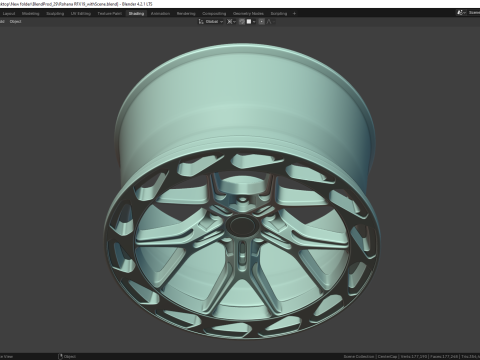Viewport: 480px width, 360px height.
Task: Toggle the snapping magnet icon
Action: (242, 22)
